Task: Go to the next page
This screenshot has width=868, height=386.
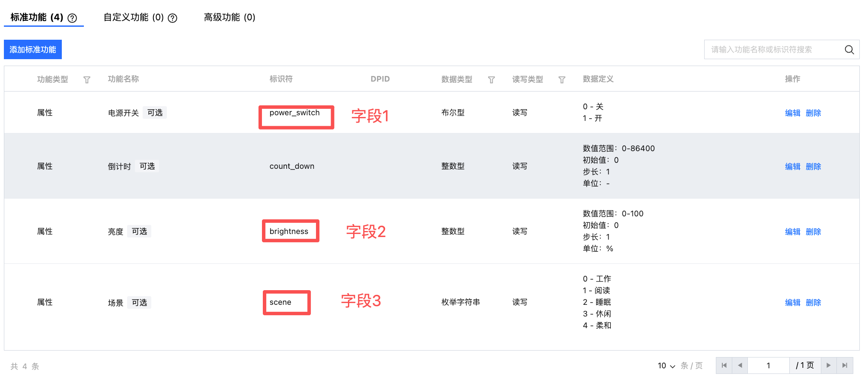Action: (828, 365)
